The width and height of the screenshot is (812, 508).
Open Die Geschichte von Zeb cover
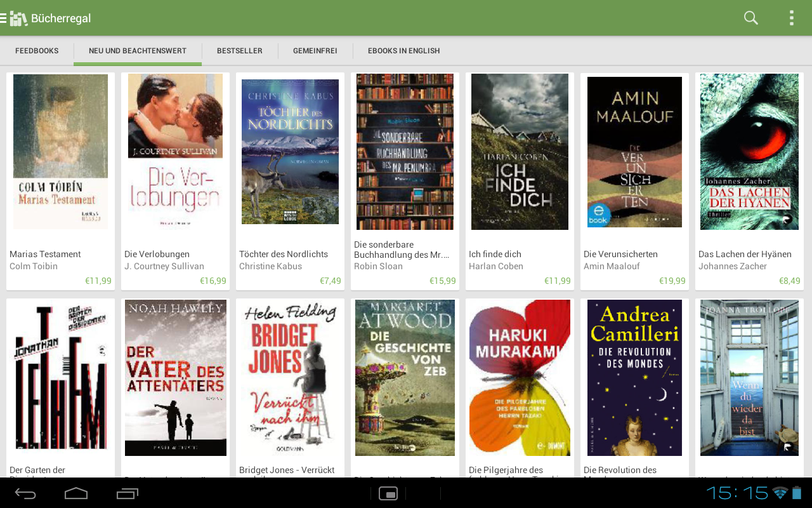click(x=405, y=378)
